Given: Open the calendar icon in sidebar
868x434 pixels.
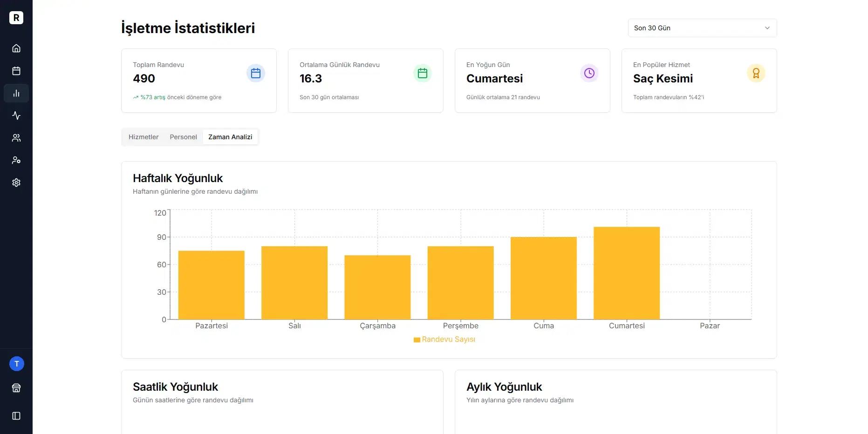Looking at the screenshot, I should click(16, 71).
